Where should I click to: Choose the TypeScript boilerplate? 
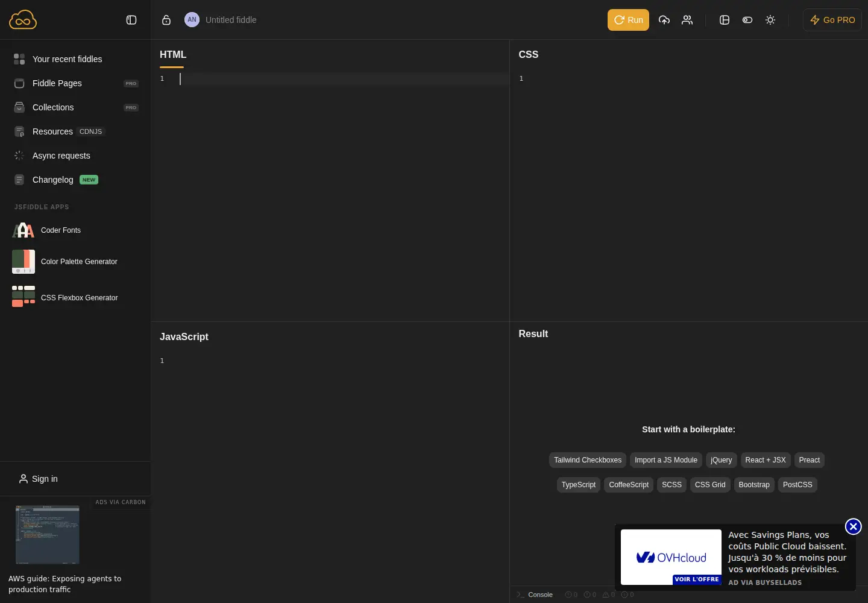coord(579,485)
